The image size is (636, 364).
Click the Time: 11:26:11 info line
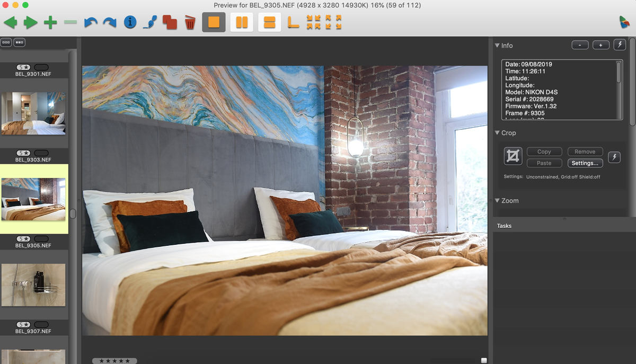pos(525,71)
